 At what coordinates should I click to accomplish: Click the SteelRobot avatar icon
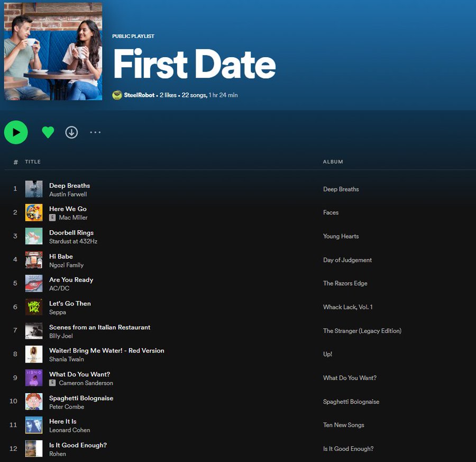tap(117, 95)
